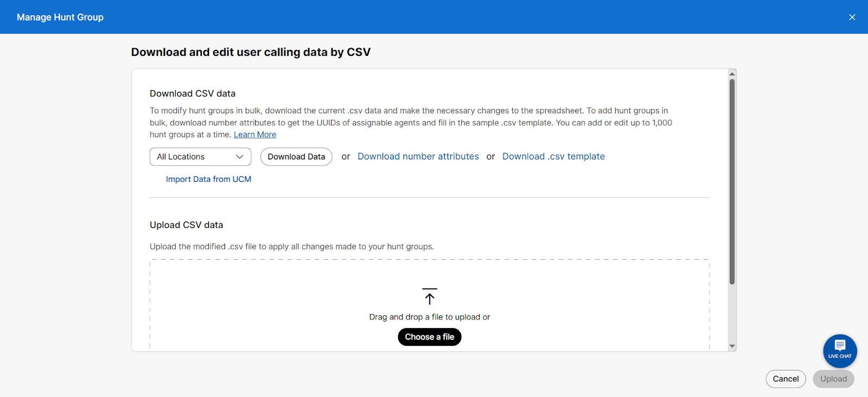Click the 'Download CSV data' heading
Viewport: 868px width, 397px height.
coord(193,93)
